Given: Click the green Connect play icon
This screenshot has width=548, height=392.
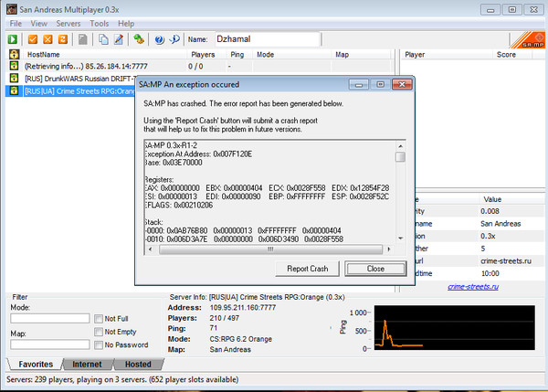Looking at the screenshot, I should click(13, 39).
